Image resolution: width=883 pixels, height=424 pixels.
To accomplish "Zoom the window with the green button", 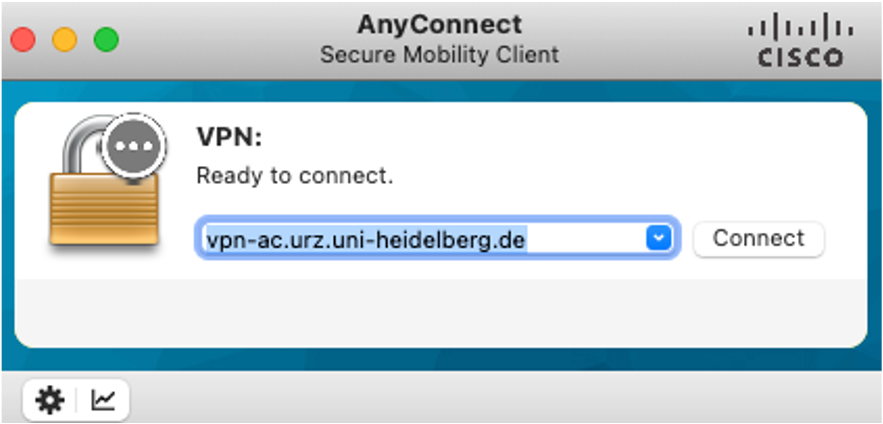I will tap(106, 40).
